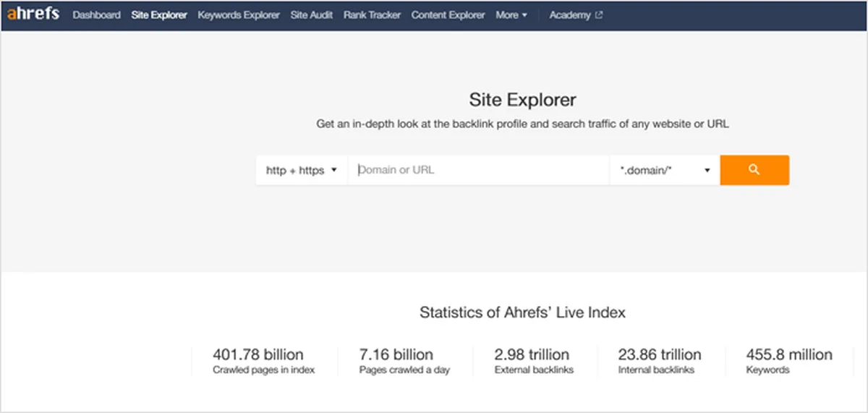Screen dimensions: 868x413
Task: Open Site Audit tool
Action: [x=312, y=15]
